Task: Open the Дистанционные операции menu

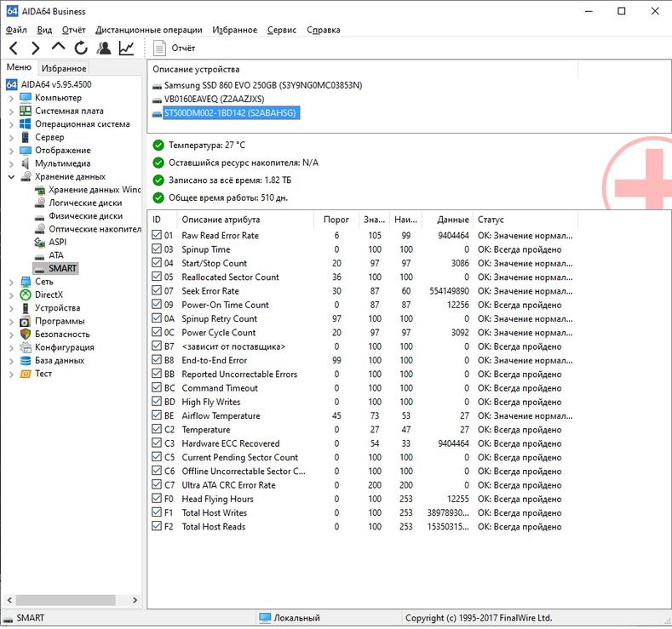Action: click(149, 30)
